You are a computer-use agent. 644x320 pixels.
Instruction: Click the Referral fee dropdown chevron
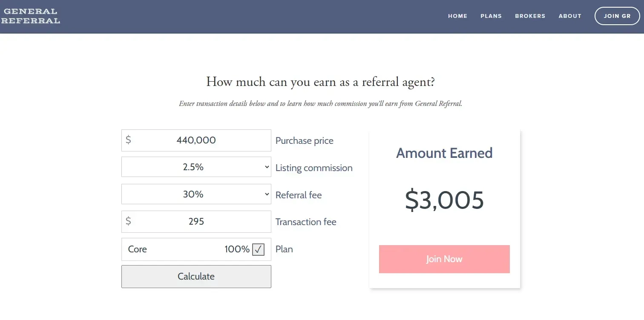tap(267, 194)
